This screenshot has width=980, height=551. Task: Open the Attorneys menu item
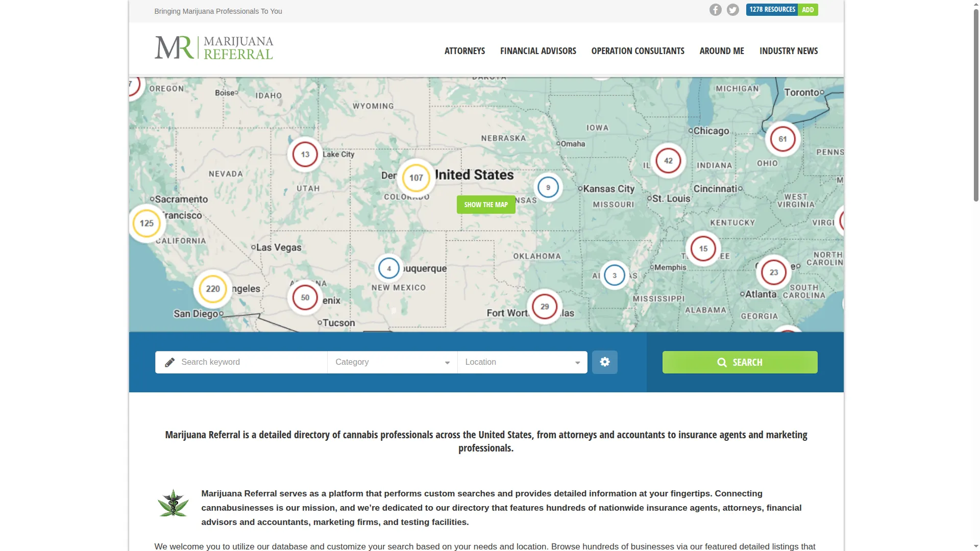click(x=464, y=51)
